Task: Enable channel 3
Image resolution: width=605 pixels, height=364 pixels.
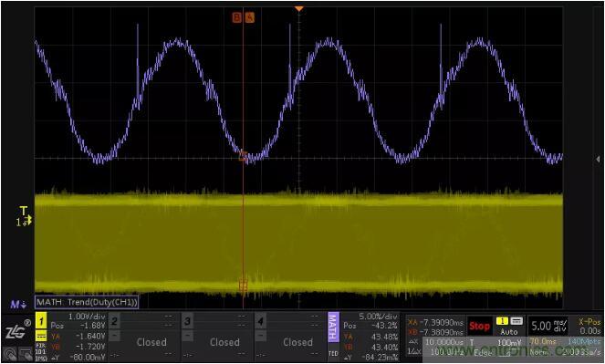Action: (187, 321)
